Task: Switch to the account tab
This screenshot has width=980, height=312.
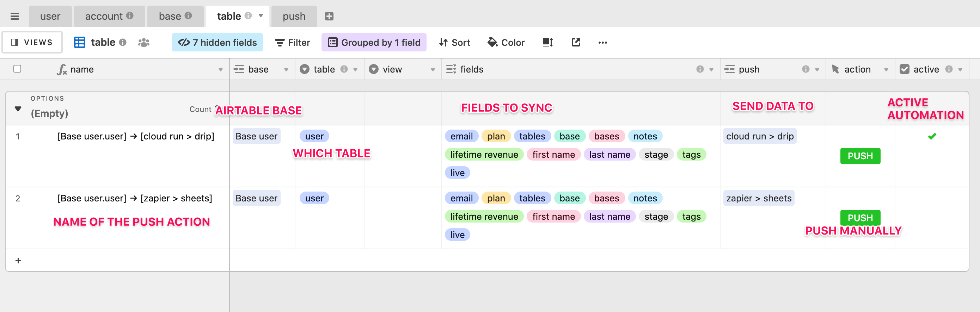Action: (x=109, y=16)
